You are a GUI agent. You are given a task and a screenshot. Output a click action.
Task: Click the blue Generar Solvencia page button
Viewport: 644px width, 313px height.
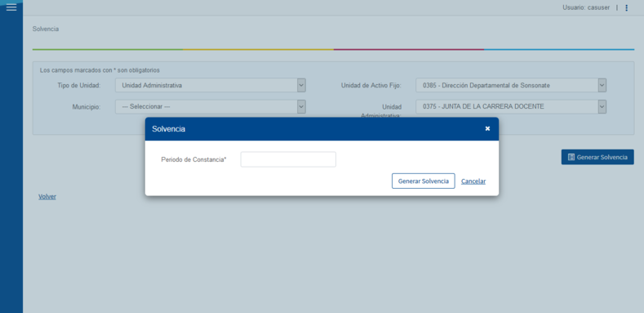point(597,157)
